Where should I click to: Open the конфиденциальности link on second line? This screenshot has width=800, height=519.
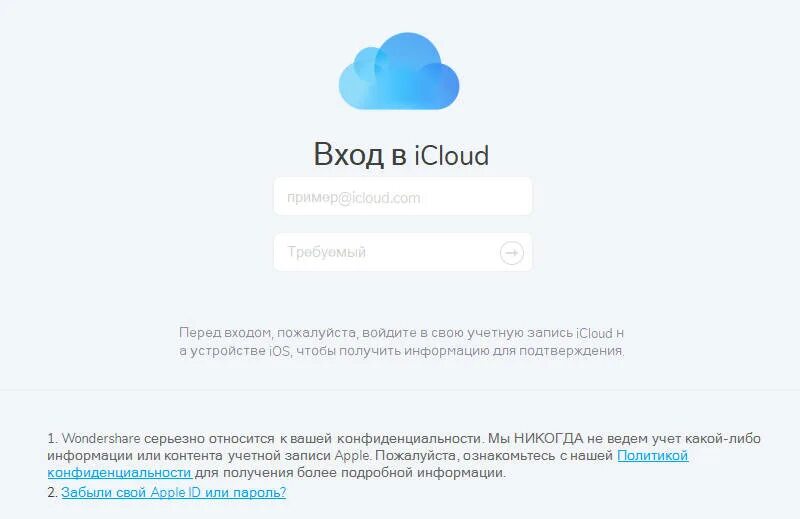click(119, 473)
